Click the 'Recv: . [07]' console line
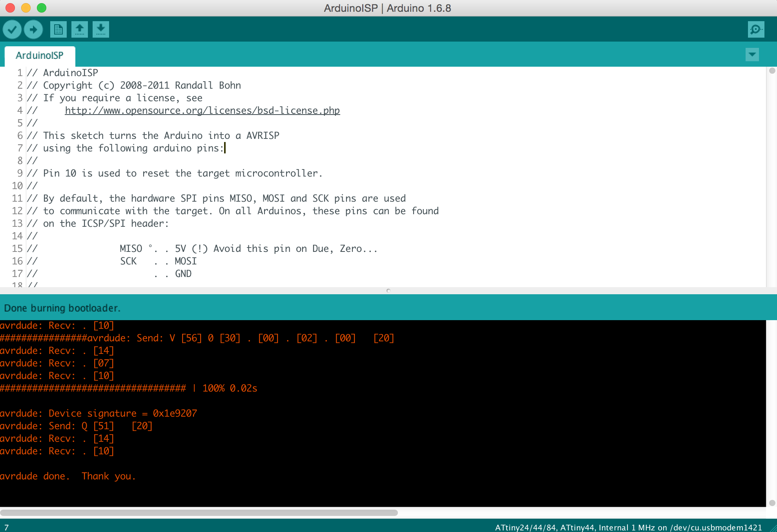 click(57, 363)
